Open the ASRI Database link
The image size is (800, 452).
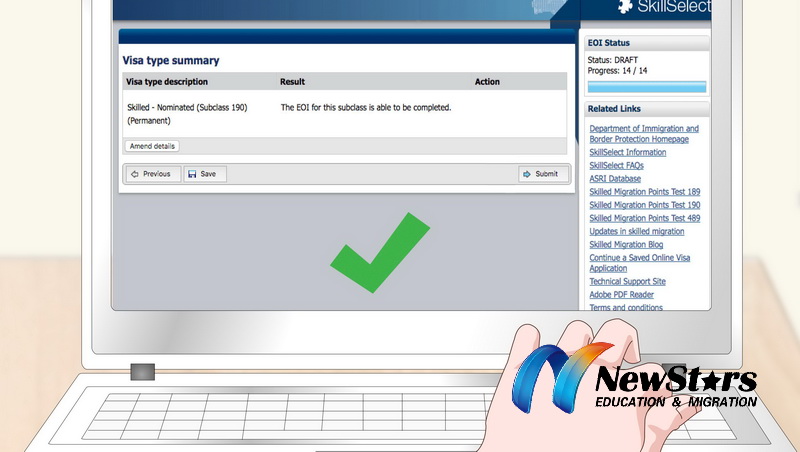point(615,179)
